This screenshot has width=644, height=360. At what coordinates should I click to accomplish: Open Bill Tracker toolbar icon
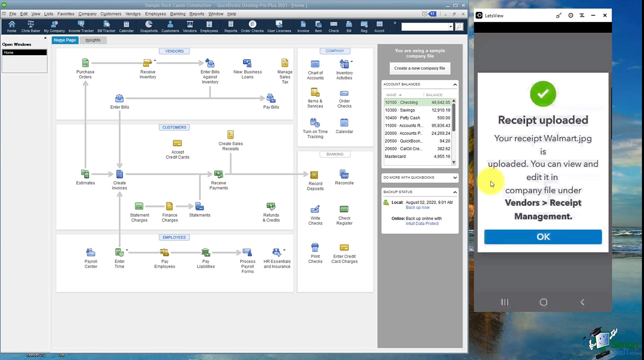pyautogui.click(x=106, y=26)
